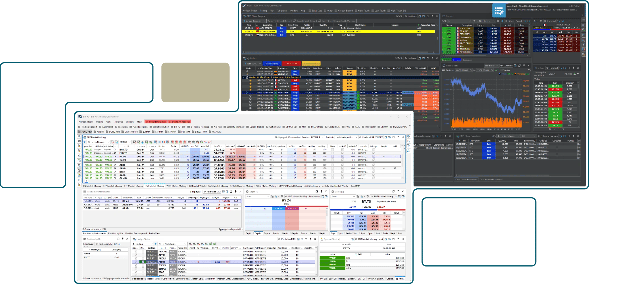Click the Euronext search input field

(x=460, y=21)
